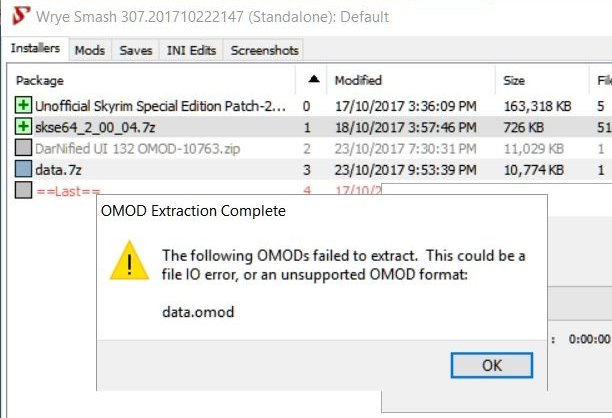Click grey status box for DarNified UI package
The width and height of the screenshot is (612, 418).
click(x=23, y=148)
